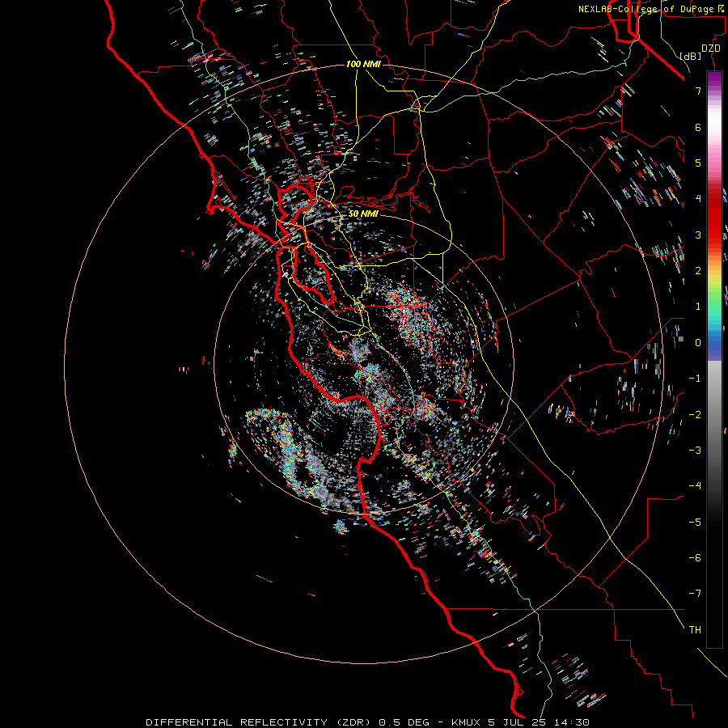Screen dimensions: 728x728
Task: Select the 6 value on dB scale
Action: tap(698, 127)
